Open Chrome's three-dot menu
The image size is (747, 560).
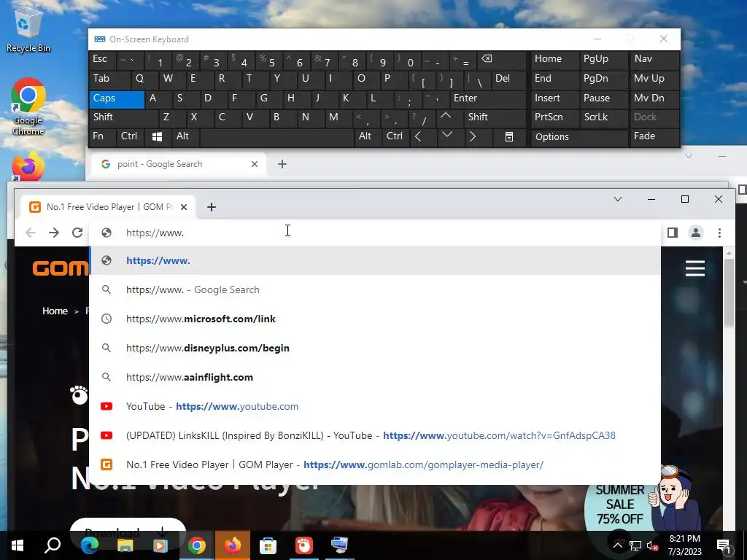click(719, 233)
